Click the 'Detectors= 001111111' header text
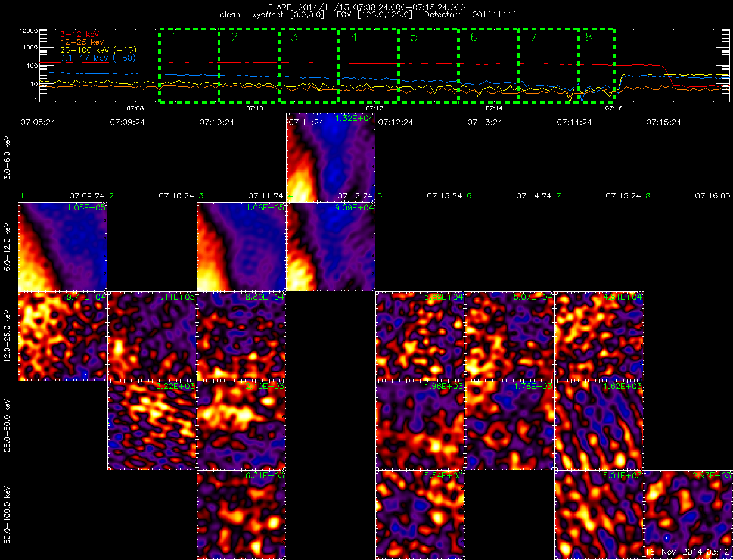This screenshot has width=733, height=560. 470,14
